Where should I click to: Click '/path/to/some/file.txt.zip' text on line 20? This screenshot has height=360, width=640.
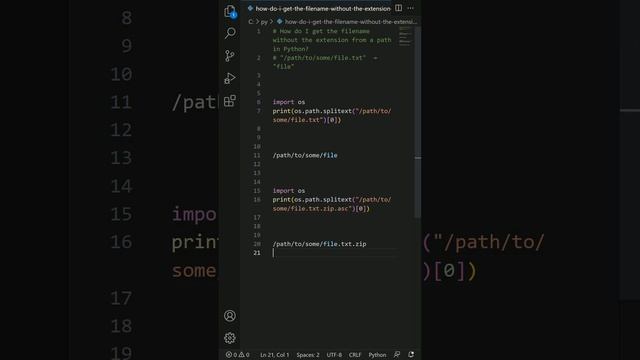[x=319, y=244]
